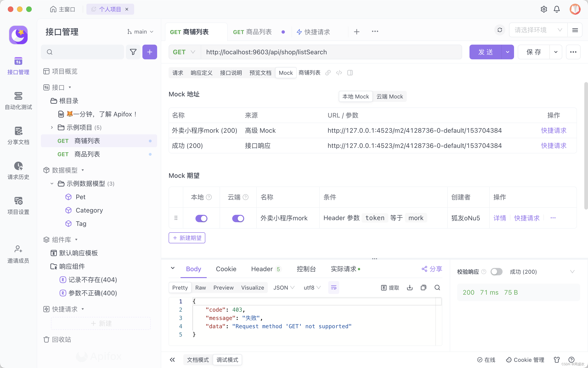This screenshot has height=368, width=588.
Task: Expand the 示例项目 folder
Action: (52, 127)
